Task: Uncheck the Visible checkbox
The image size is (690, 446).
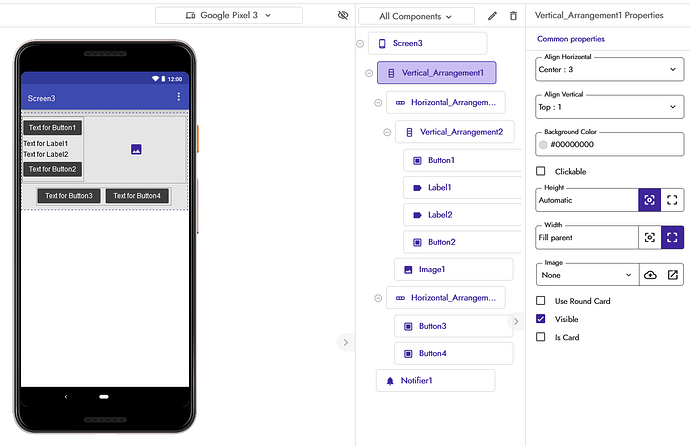Action: (x=542, y=319)
